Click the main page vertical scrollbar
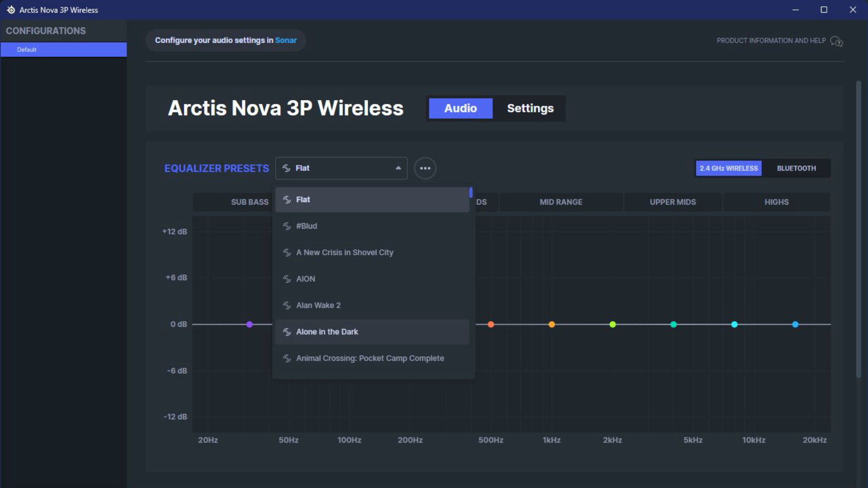Screen dimensions: 868x488 [859, 230]
